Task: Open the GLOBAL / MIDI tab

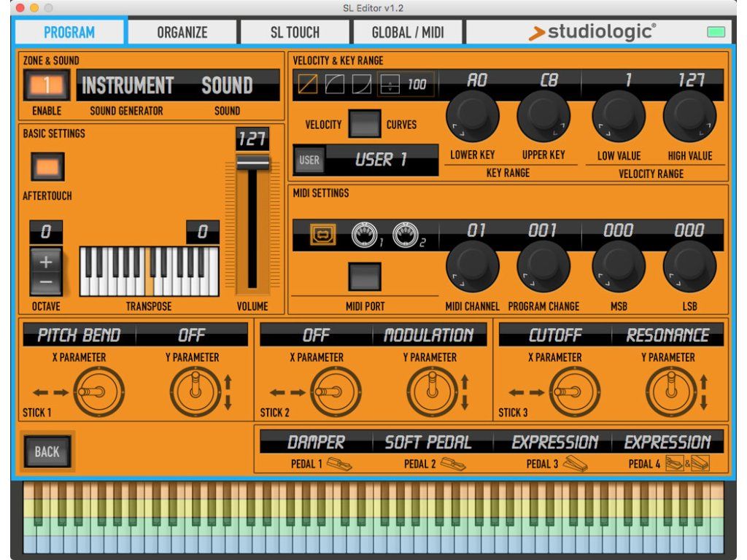Action: (x=408, y=32)
